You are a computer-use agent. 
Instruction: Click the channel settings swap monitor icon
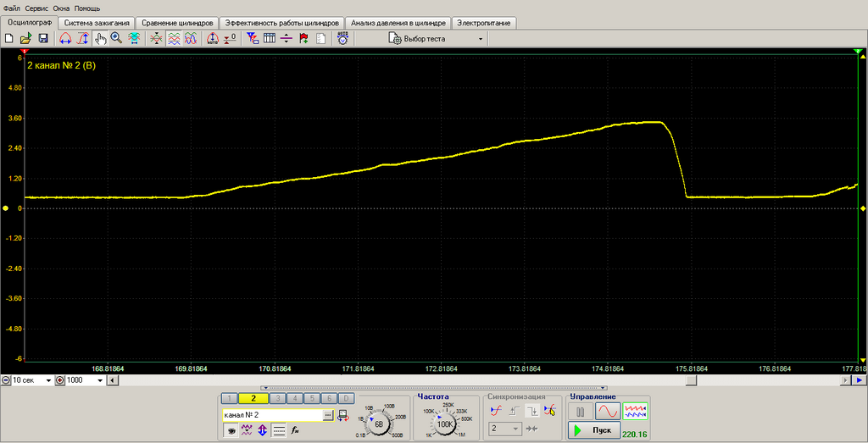[x=342, y=415]
